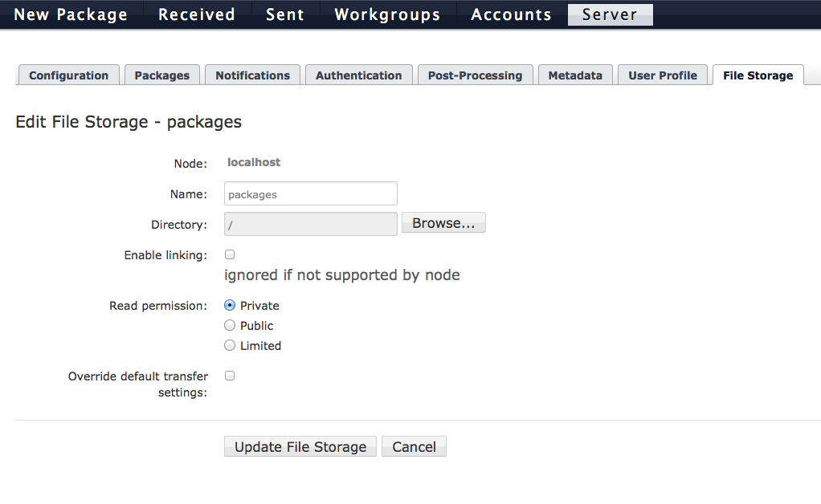This screenshot has height=504, width=821.
Task: Go to the Post-Processing tab
Action: 475,75
